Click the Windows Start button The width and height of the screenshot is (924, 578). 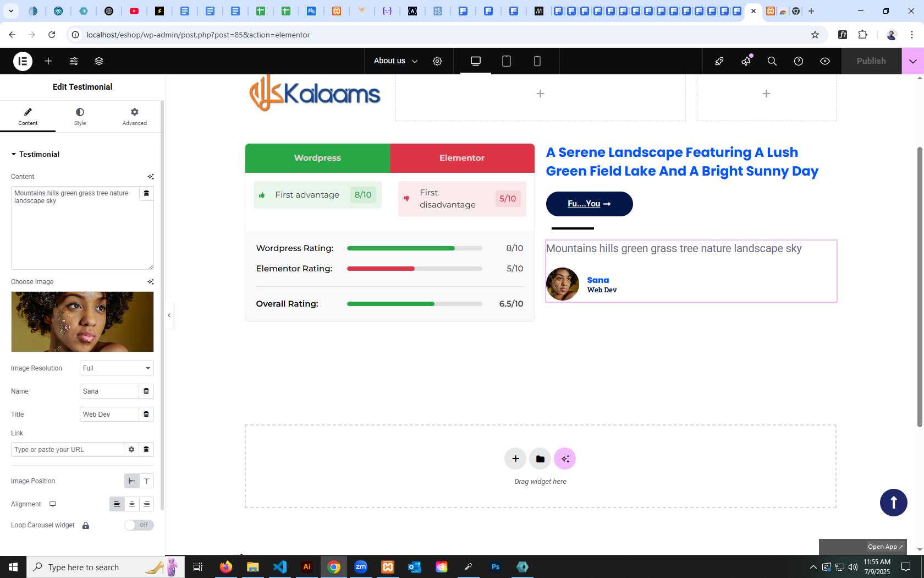(x=13, y=567)
